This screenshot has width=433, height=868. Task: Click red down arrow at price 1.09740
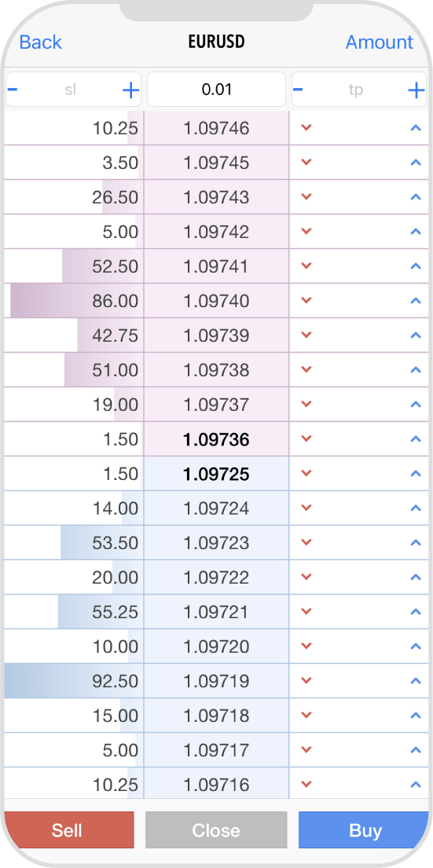(306, 301)
